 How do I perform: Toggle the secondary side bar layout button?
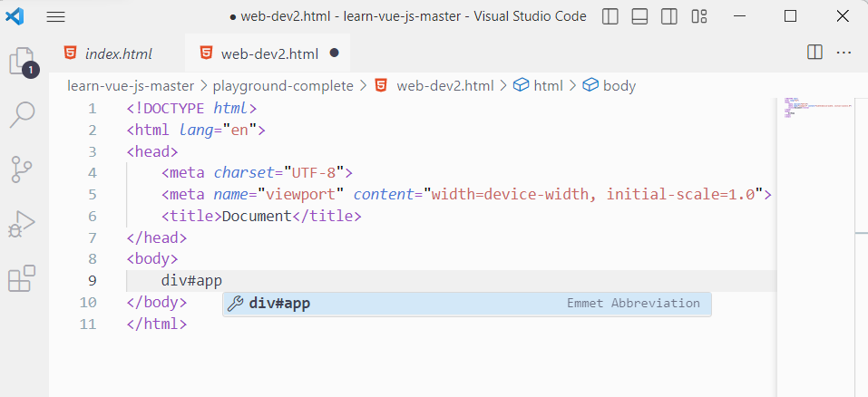(669, 16)
